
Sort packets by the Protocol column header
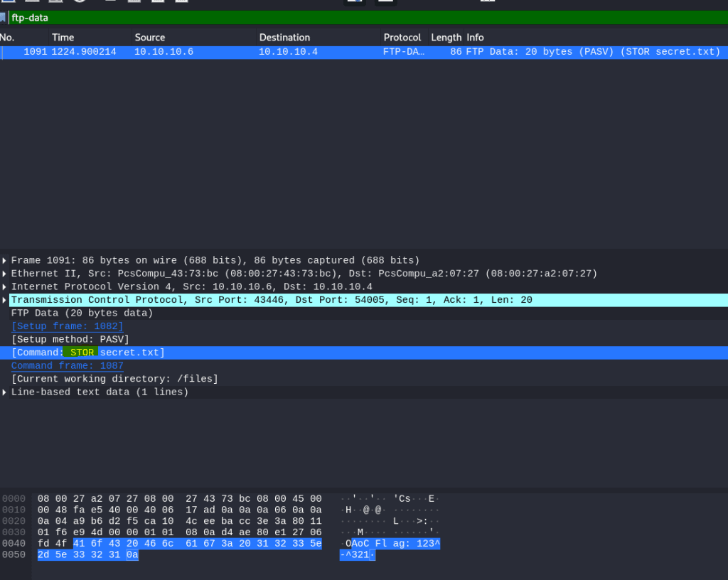[404, 38]
